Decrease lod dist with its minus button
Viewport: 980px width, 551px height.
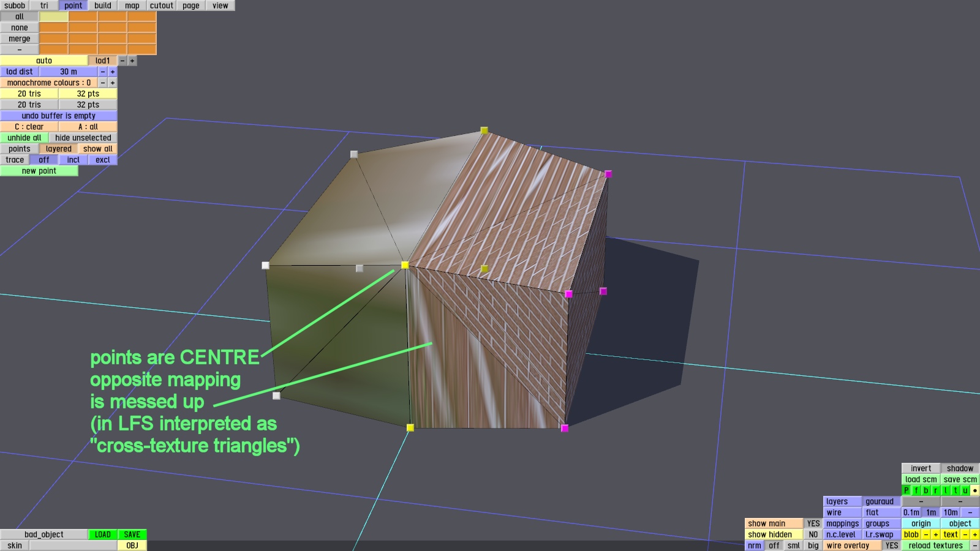coord(103,72)
